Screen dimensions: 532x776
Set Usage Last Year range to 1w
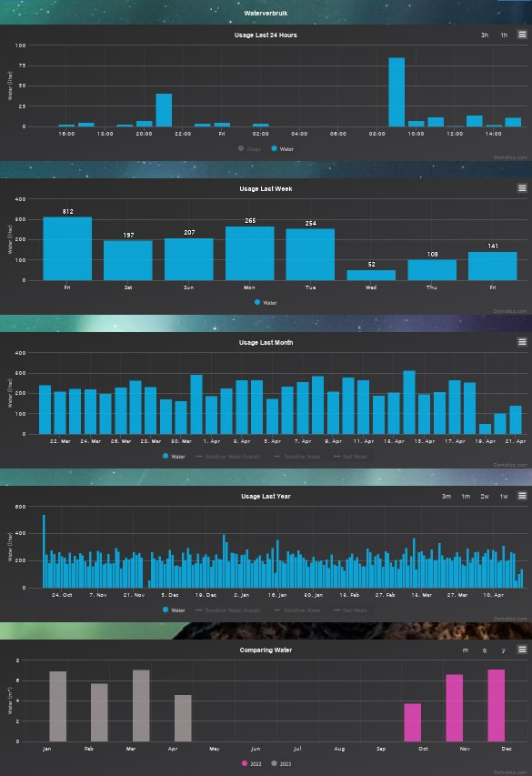504,497
